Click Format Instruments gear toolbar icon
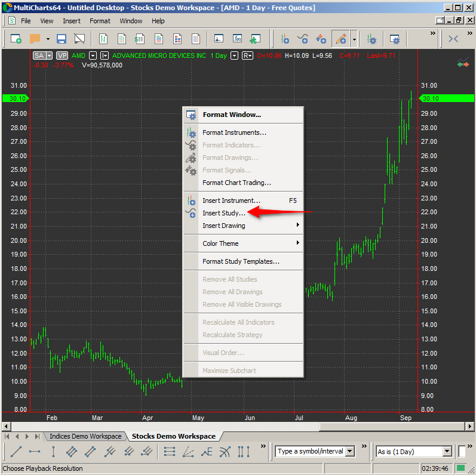 371,39
